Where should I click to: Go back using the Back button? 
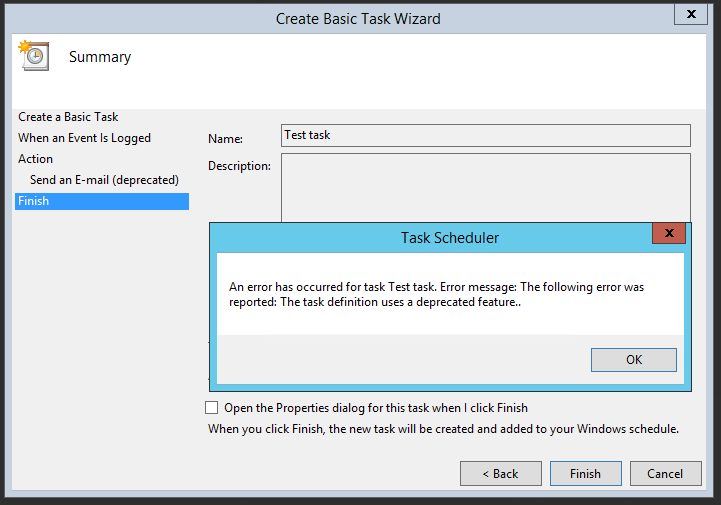(x=500, y=473)
